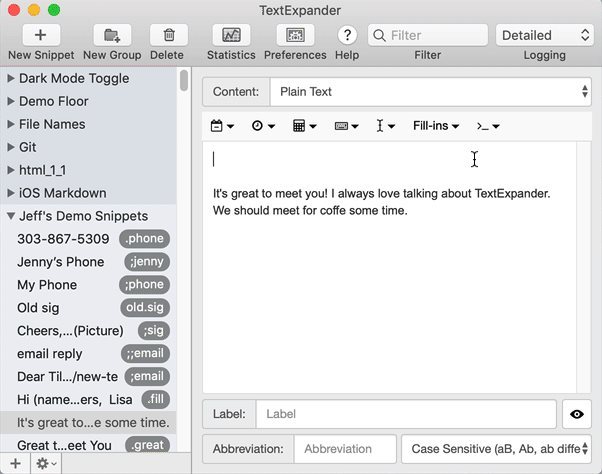
Task: Select the Dear Til.../new-te snippet
Action: (88, 377)
